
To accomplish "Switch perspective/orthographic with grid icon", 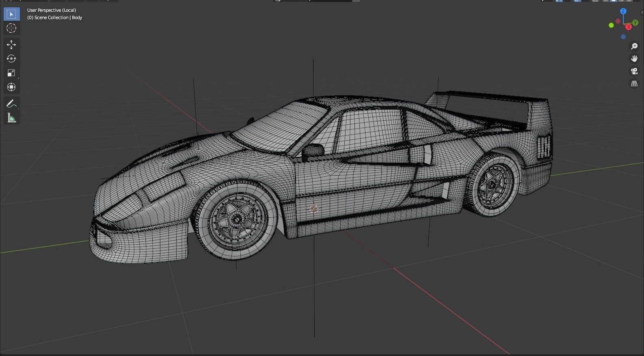I will tap(634, 84).
